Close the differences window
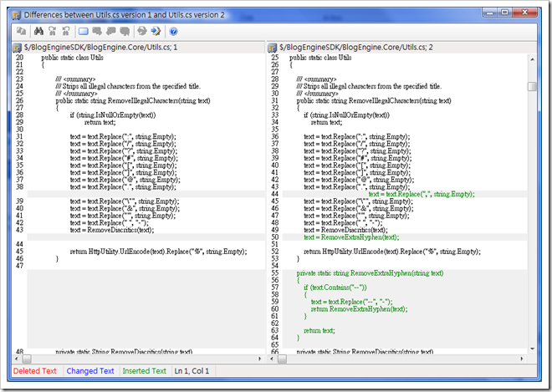The image size is (552, 392). (x=524, y=13)
